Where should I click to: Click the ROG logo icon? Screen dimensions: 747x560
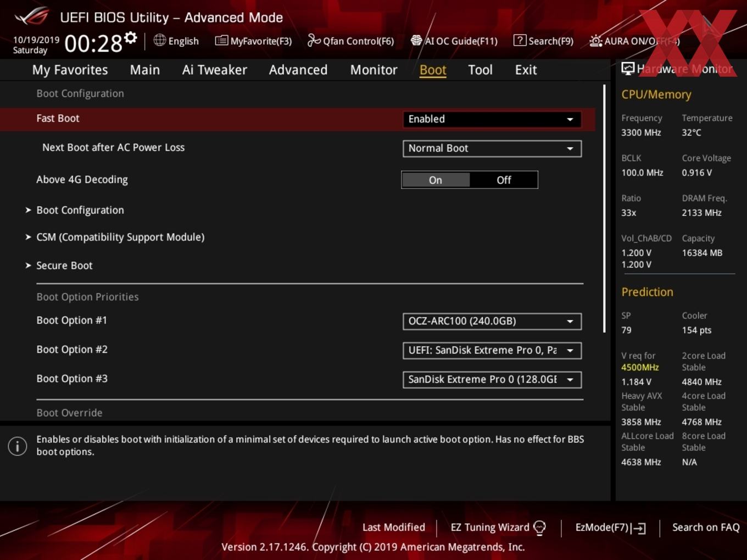(x=32, y=16)
